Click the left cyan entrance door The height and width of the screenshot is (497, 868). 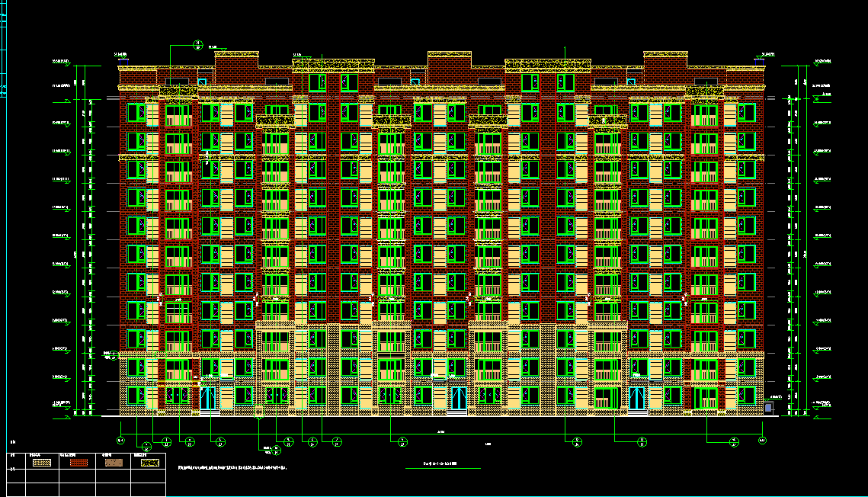(207, 398)
